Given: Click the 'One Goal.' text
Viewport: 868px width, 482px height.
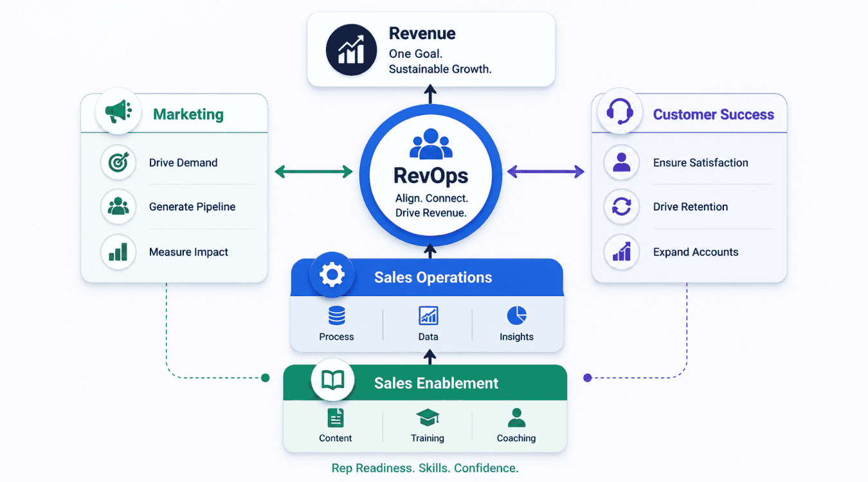Looking at the screenshot, I should [415, 53].
